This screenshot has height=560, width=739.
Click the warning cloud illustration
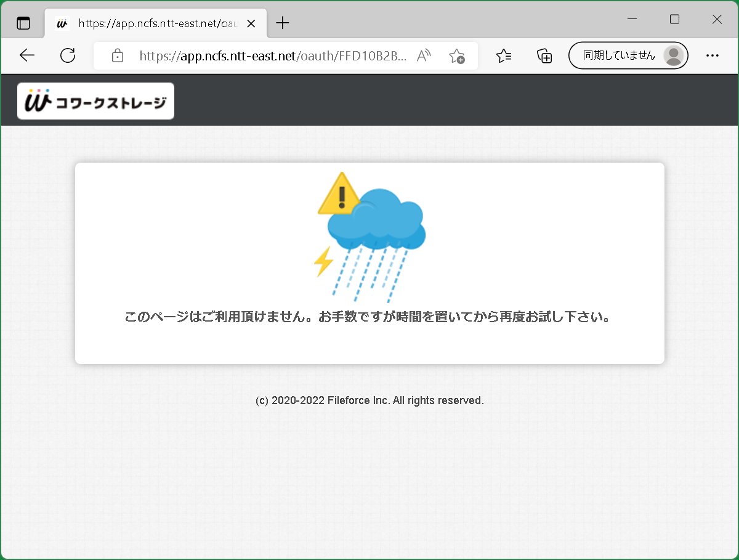point(371,228)
